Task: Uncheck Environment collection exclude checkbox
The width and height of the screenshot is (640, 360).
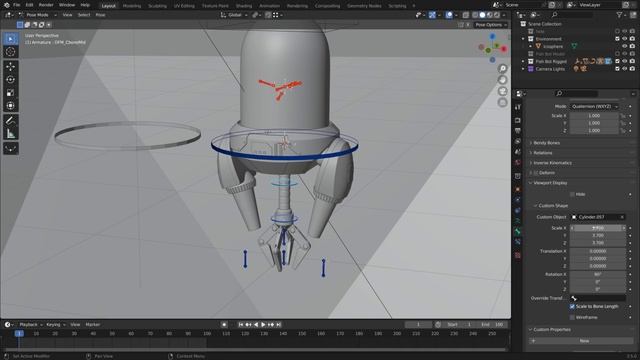Action: pos(617,39)
